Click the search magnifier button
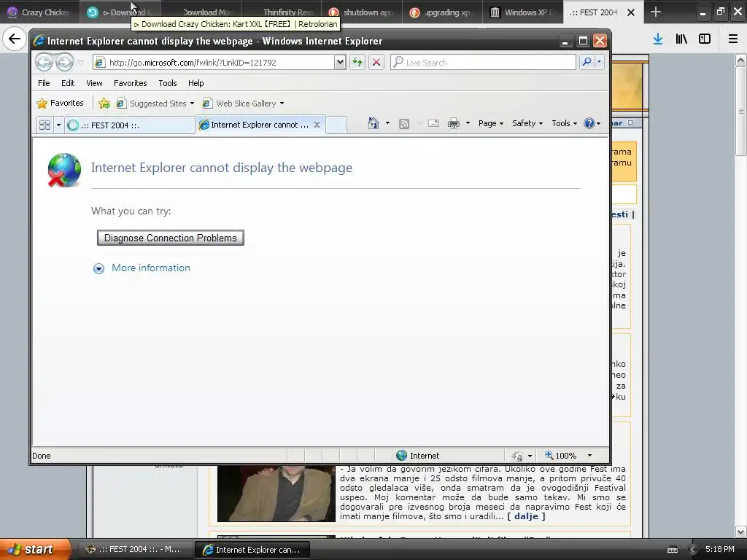 (x=587, y=62)
